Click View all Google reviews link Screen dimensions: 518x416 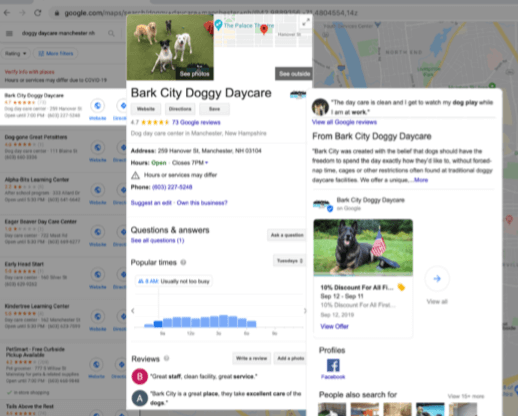[x=344, y=122]
